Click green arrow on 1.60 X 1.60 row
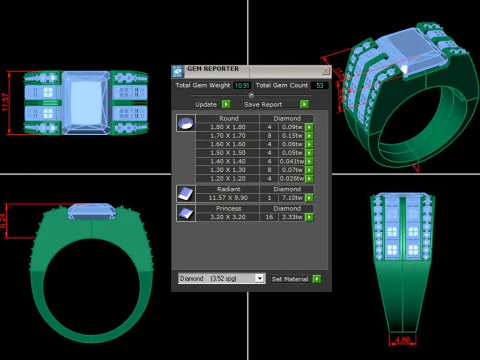 [x=309, y=144]
